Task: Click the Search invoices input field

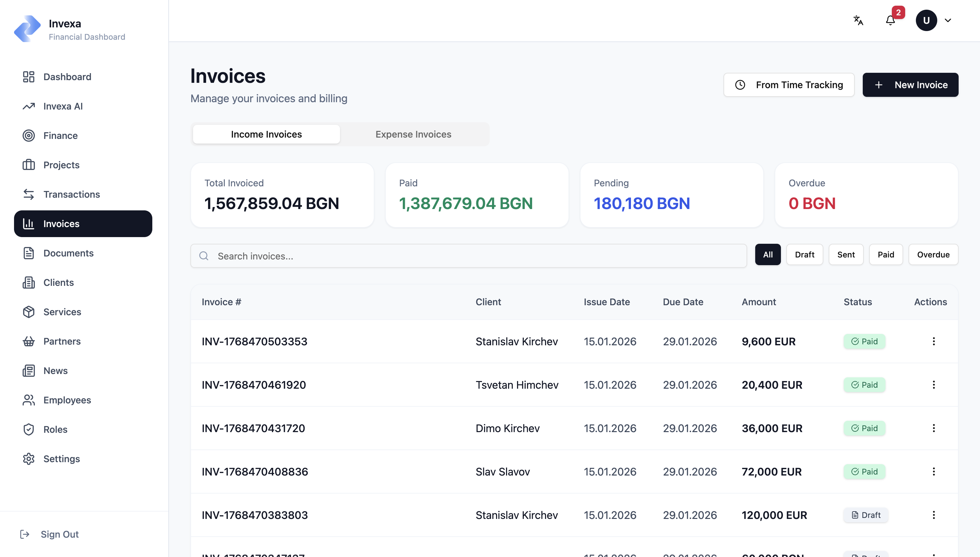Action: click(468, 256)
